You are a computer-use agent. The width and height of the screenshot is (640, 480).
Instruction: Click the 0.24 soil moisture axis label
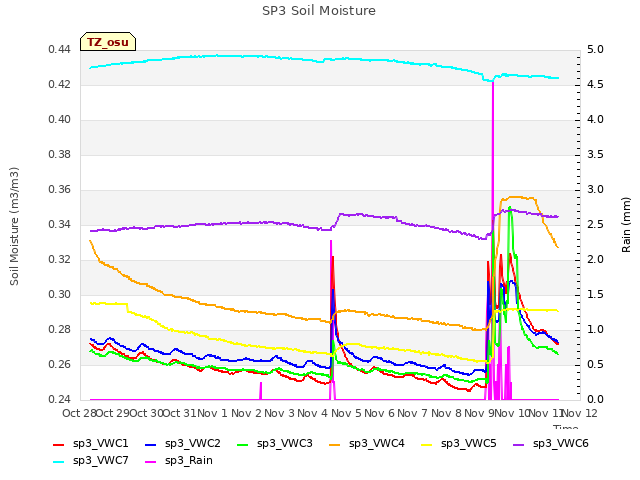(59, 400)
